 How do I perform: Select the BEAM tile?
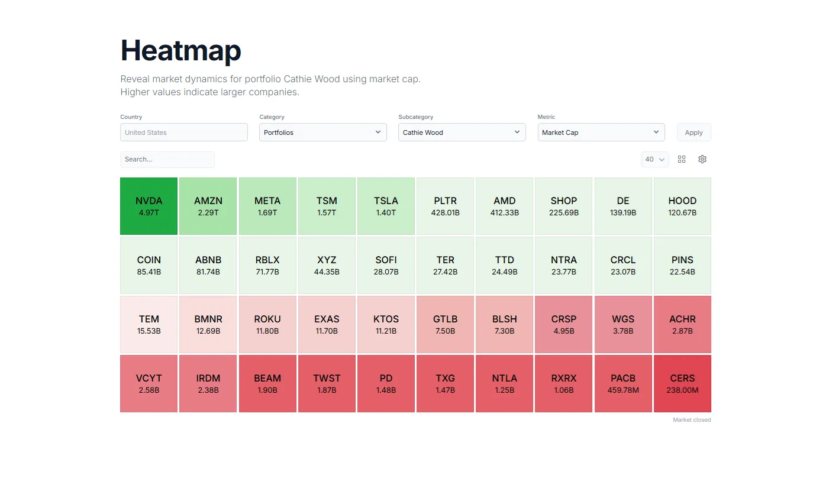[267, 383]
